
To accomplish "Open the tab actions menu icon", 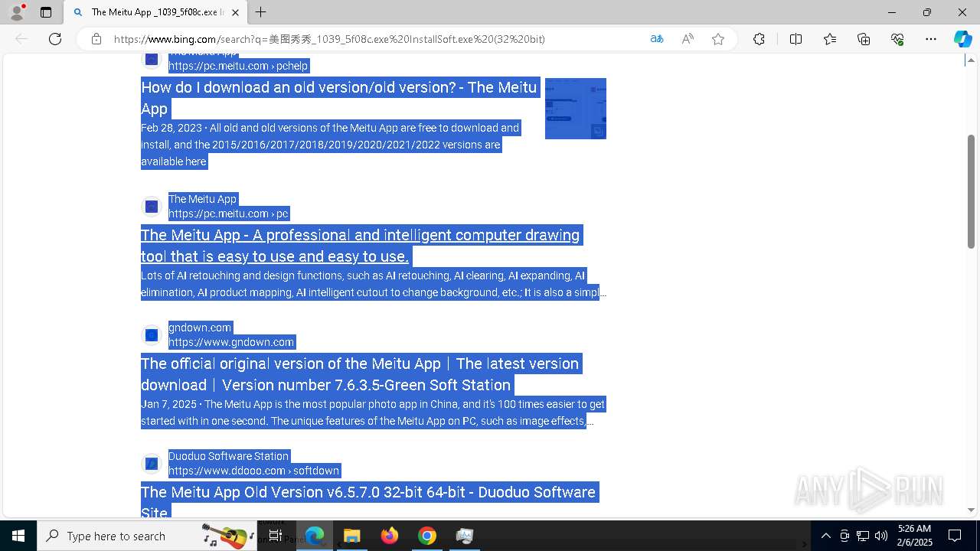I will (x=46, y=12).
